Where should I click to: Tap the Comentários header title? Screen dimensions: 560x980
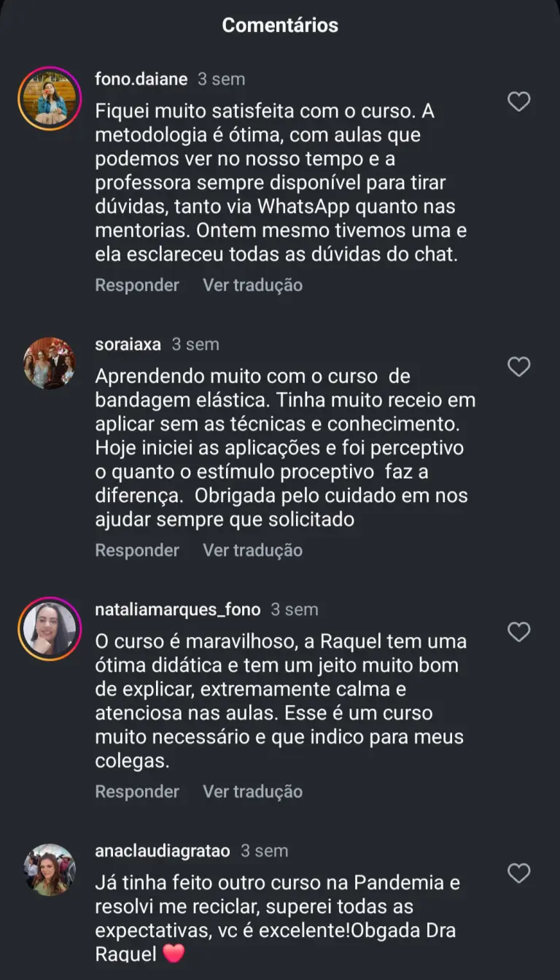(280, 25)
